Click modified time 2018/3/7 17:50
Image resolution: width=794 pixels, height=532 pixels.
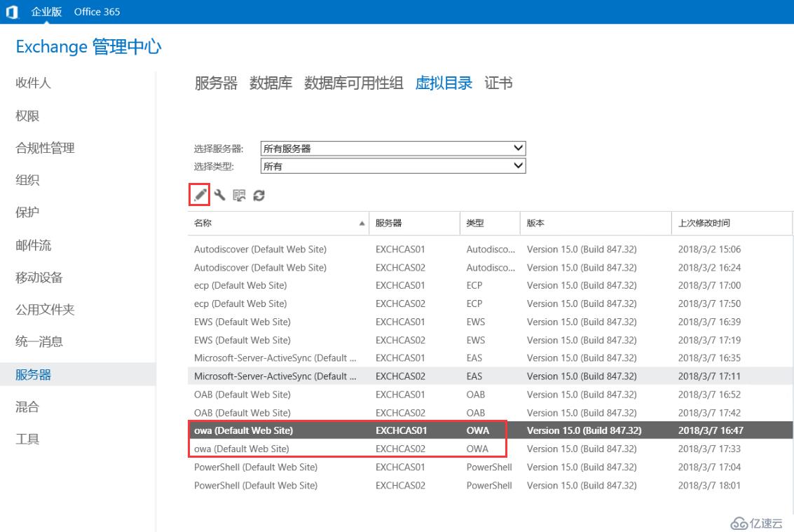[x=709, y=303]
